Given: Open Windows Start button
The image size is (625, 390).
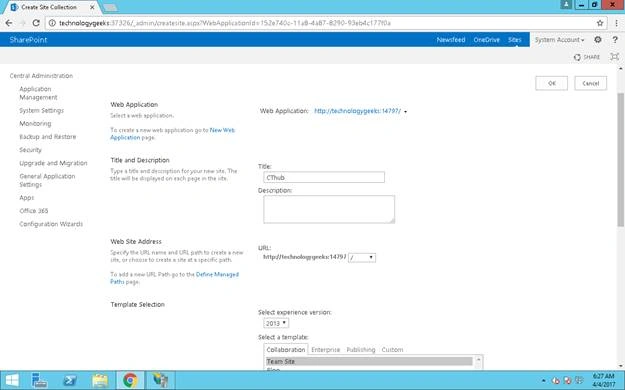Looking at the screenshot, I should (x=12, y=380).
